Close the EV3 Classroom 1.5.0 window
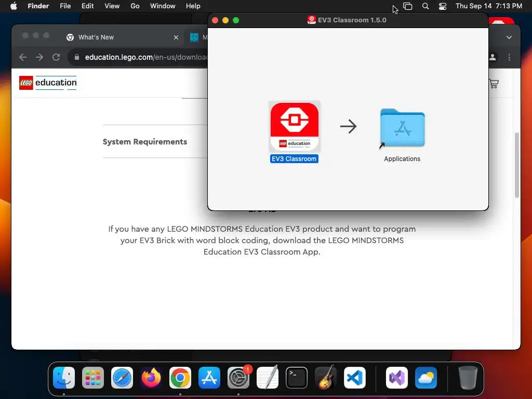This screenshot has height=399, width=532. coord(215,20)
